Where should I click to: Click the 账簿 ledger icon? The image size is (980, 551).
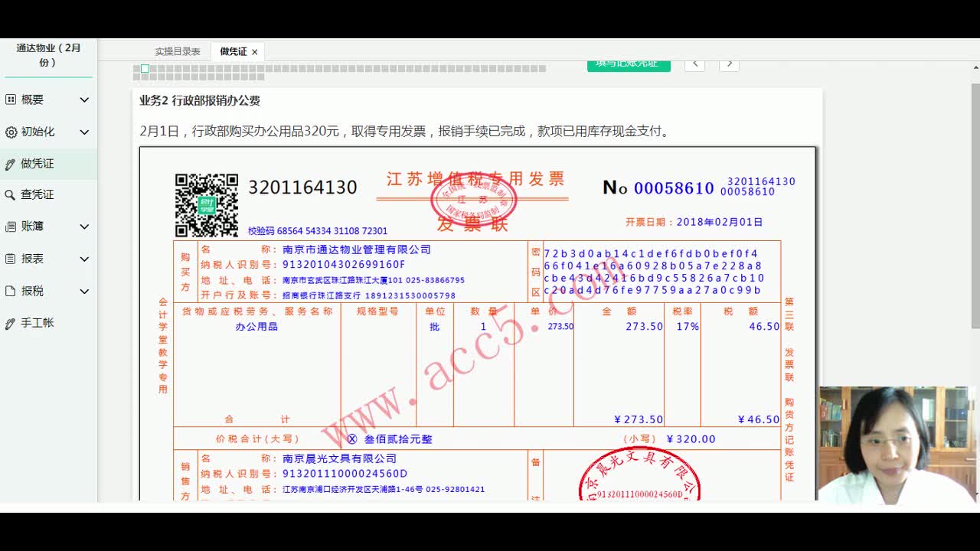(11, 227)
